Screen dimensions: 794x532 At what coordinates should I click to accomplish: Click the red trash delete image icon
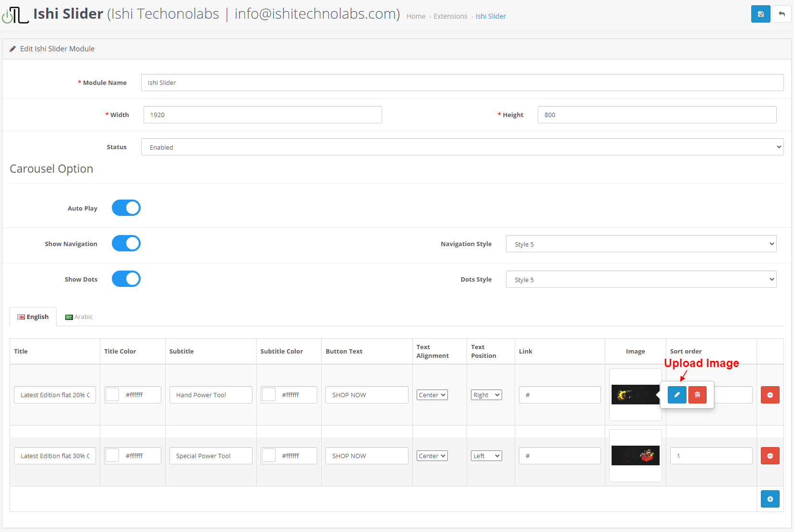click(x=697, y=395)
